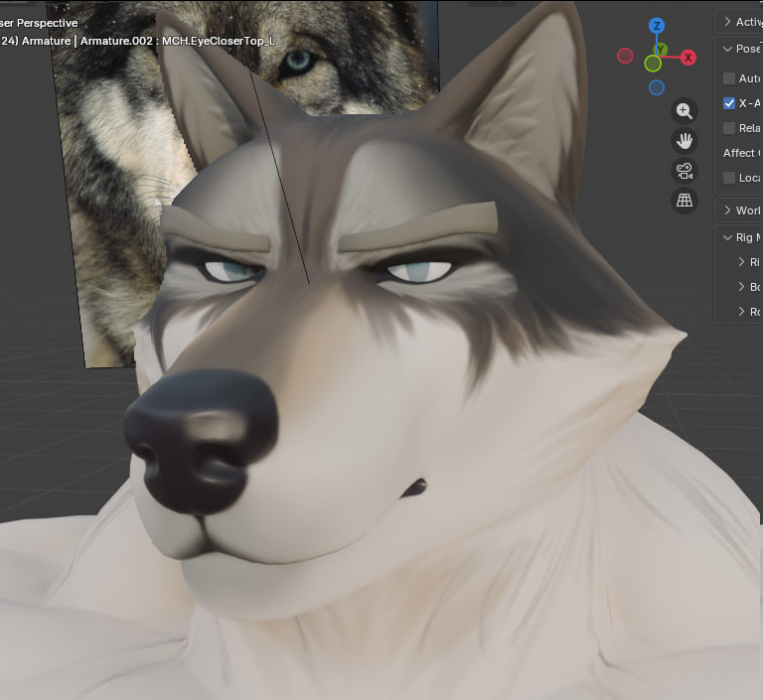Image resolution: width=763 pixels, height=700 pixels.
Task: Switch perspective/orthographic with the grid icon
Action: pyautogui.click(x=685, y=200)
